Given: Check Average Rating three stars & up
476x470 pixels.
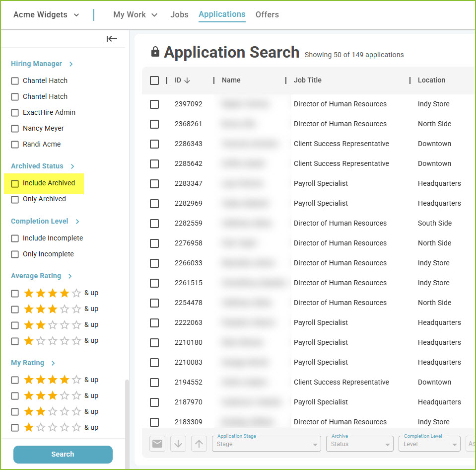Looking at the screenshot, I should [x=15, y=310].
